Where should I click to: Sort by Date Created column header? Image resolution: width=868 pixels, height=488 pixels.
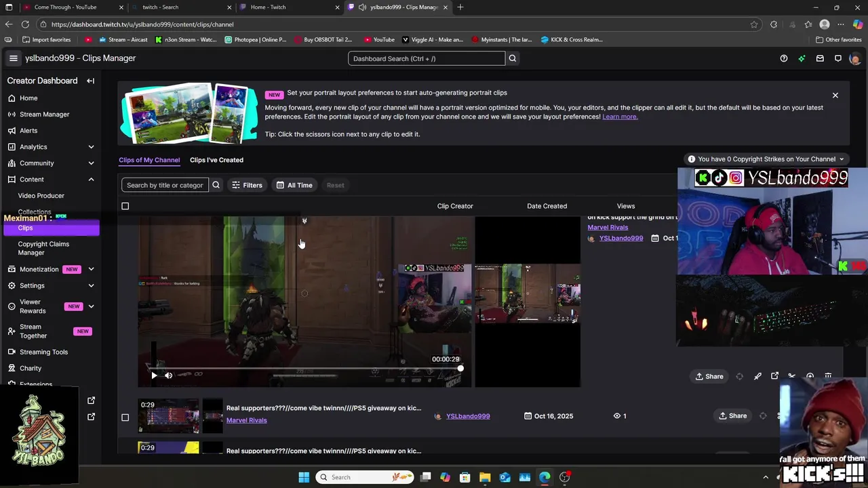[547, 206]
